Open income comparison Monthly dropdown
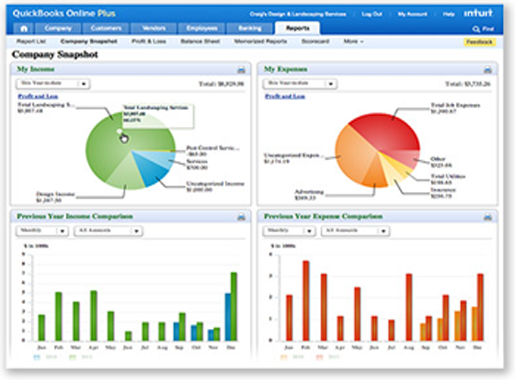 42,231
